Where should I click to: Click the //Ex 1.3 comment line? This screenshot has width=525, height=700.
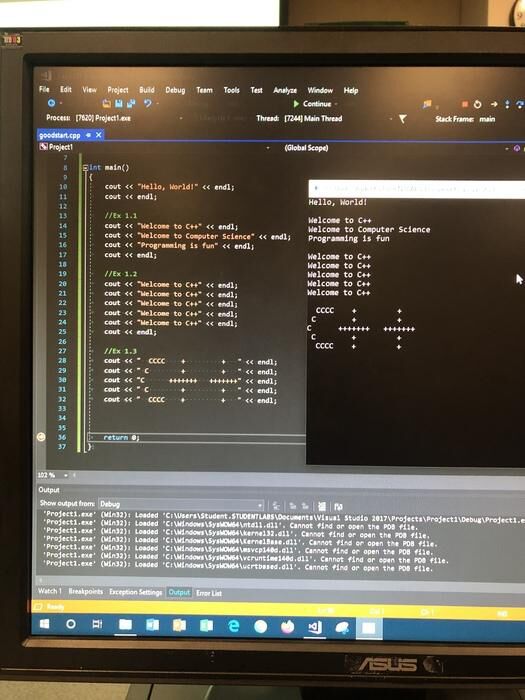pyautogui.click(x=121, y=351)
